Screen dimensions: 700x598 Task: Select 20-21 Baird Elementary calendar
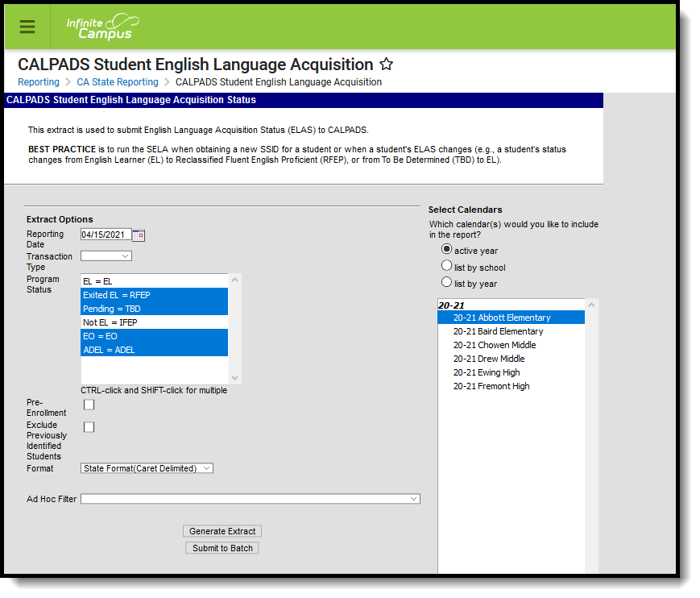(x=512, y=332)
